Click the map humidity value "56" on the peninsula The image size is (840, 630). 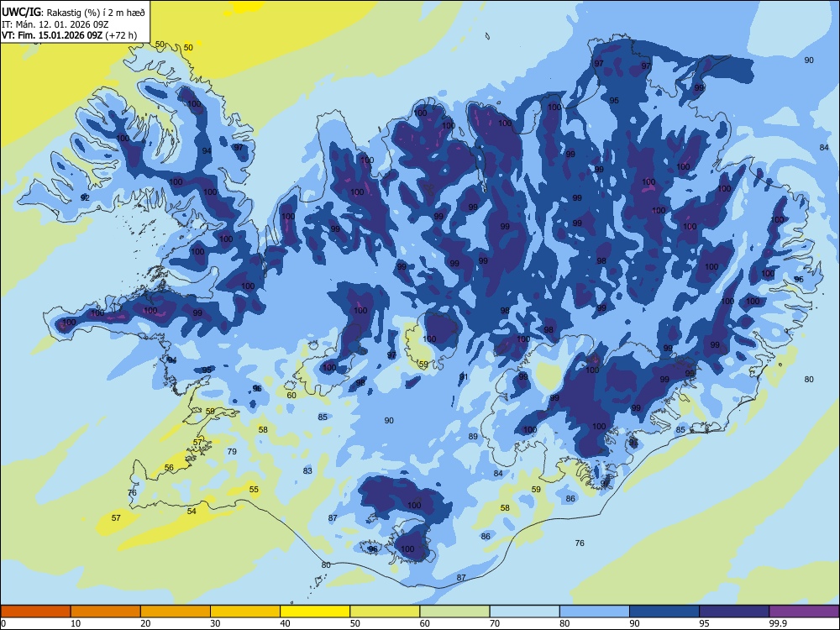[169, 468]
